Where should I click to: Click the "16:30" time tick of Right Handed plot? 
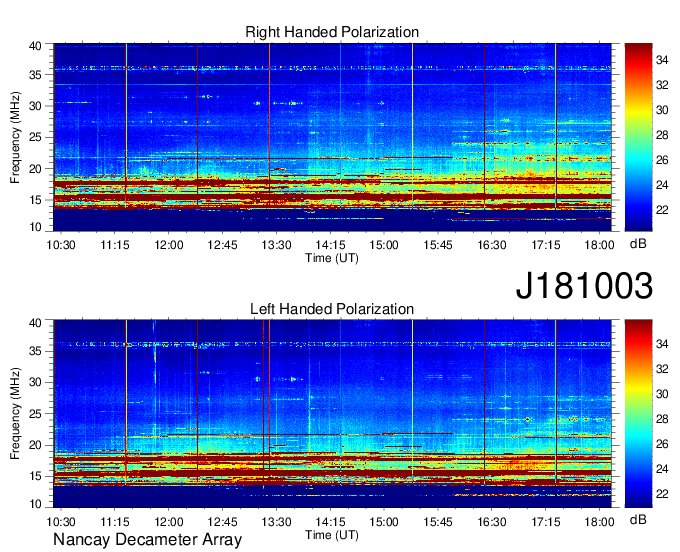[x=492, y=245]
